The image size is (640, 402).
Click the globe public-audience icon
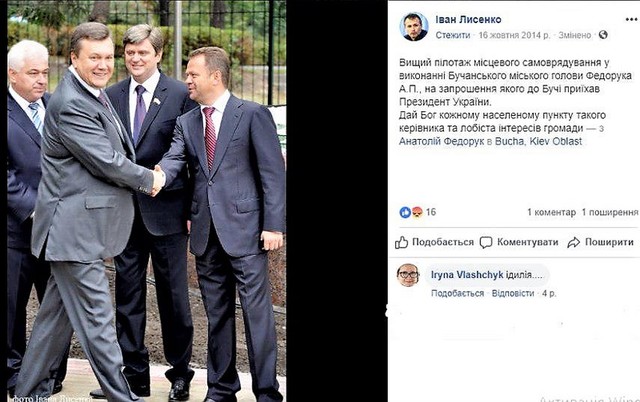[x=603, y=35]
